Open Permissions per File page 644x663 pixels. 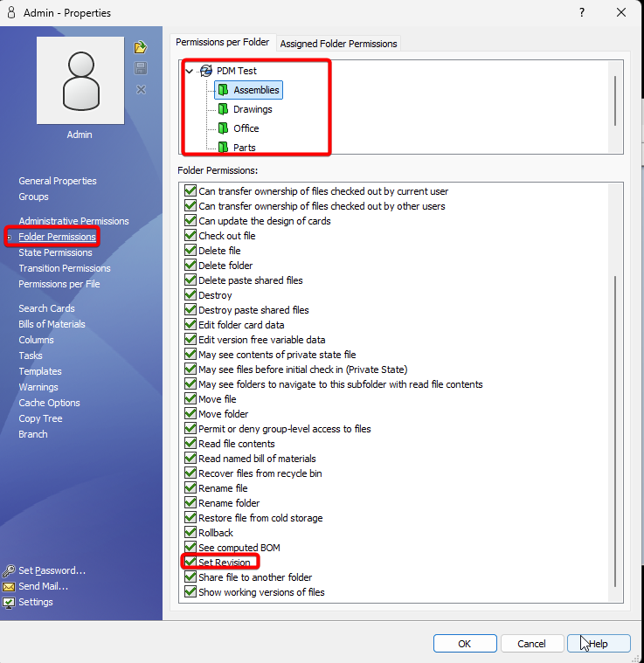(59, 284)
